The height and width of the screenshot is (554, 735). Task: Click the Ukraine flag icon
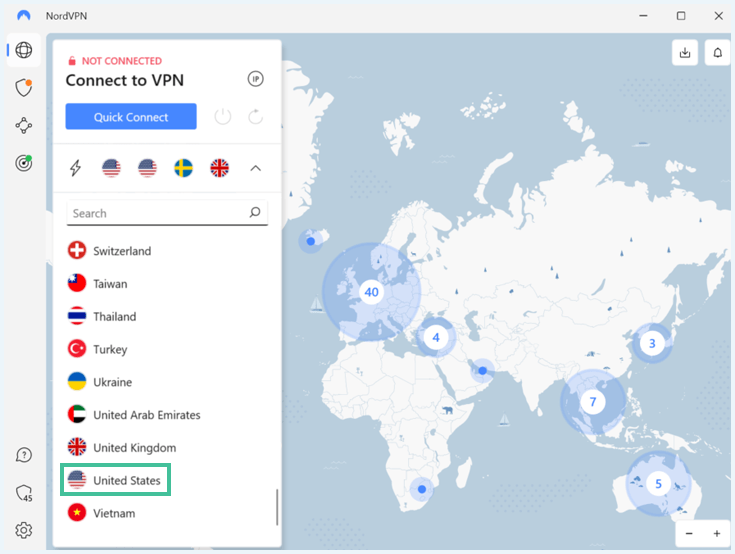[77, 382]
